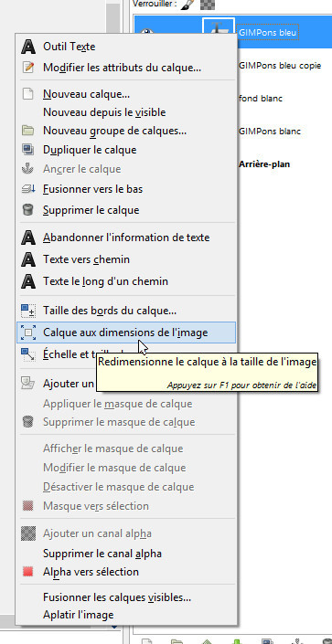Click the red Alpha vers sélection icon
332x644 pixels.
[28, 572]
